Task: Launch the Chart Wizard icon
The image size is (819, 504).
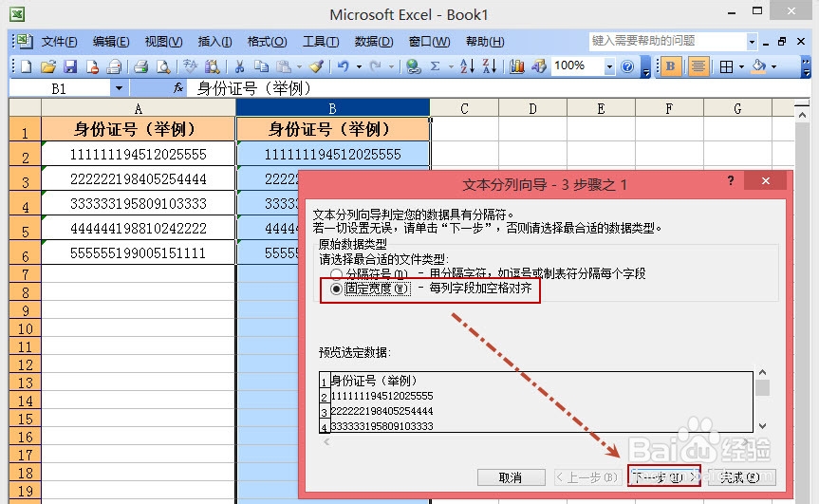Action: coord(516,66)
